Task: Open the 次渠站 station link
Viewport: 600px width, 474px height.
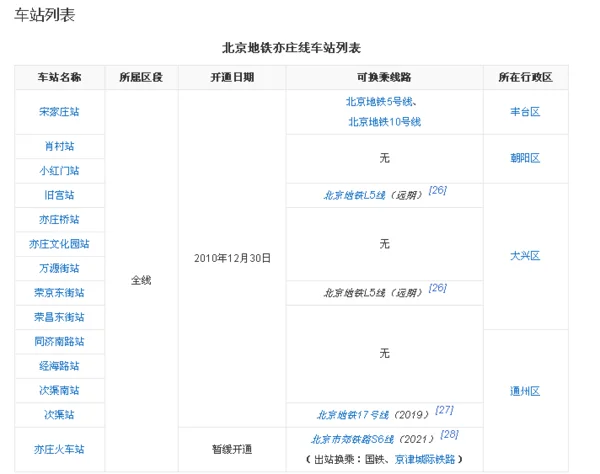Action: 59,415
